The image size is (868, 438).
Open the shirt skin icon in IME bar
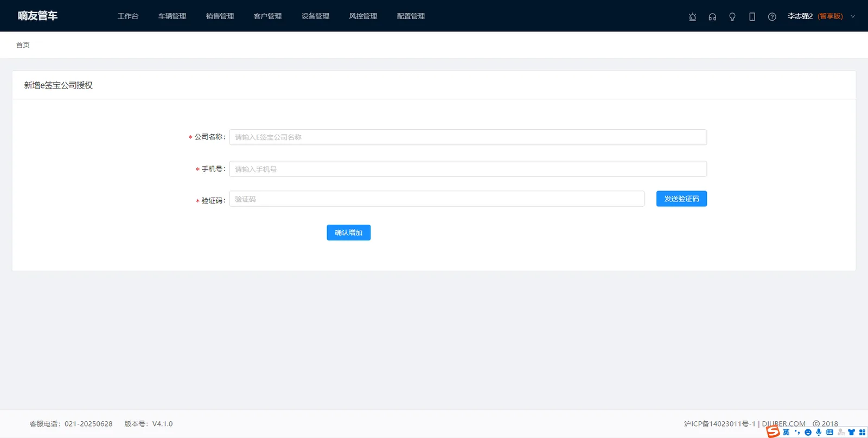851,433
